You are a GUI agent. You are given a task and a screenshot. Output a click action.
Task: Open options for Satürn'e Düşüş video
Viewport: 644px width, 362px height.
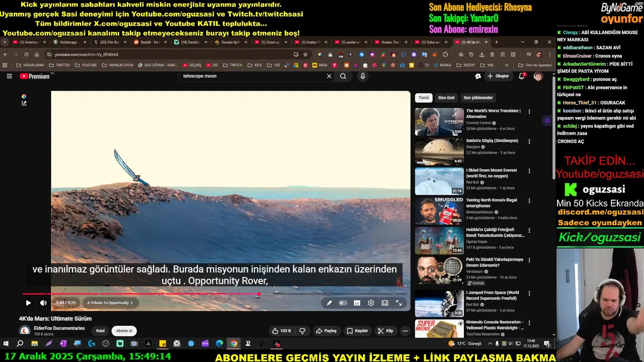[x=529, y=141]
